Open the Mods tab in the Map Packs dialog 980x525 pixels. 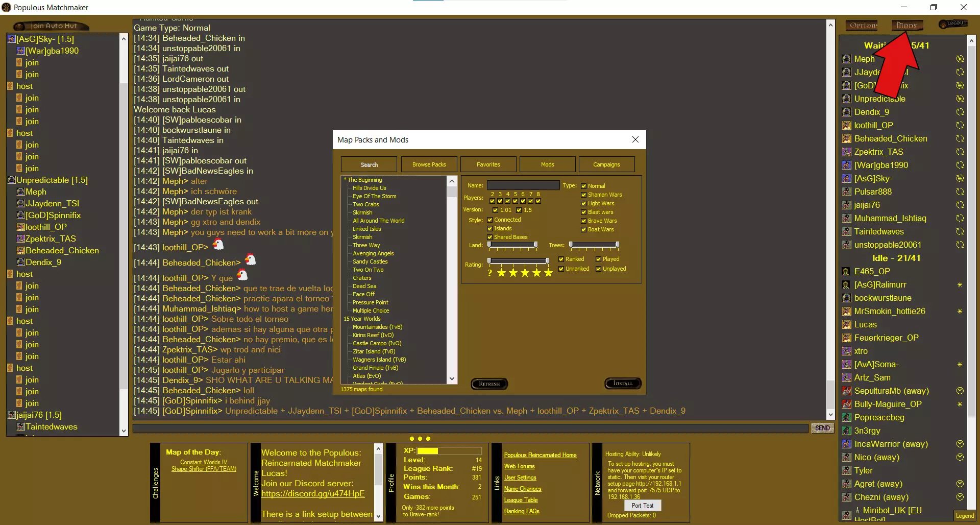547,165
